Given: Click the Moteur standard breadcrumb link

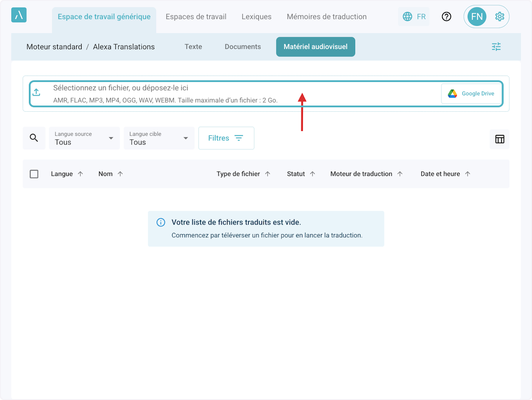Looking at the screenshot, I should (x=54, y=47).
